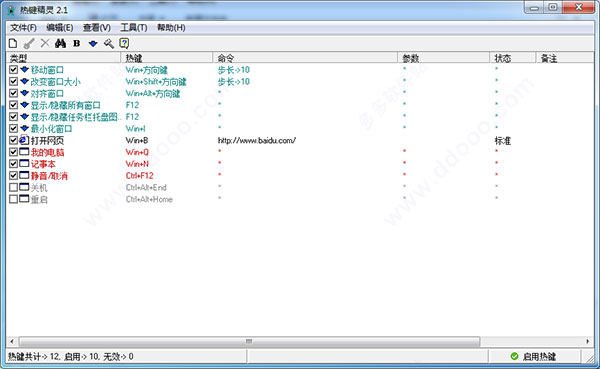
Task: Click the 热键精灵 app icon in title bar
Action: [11, 10]
